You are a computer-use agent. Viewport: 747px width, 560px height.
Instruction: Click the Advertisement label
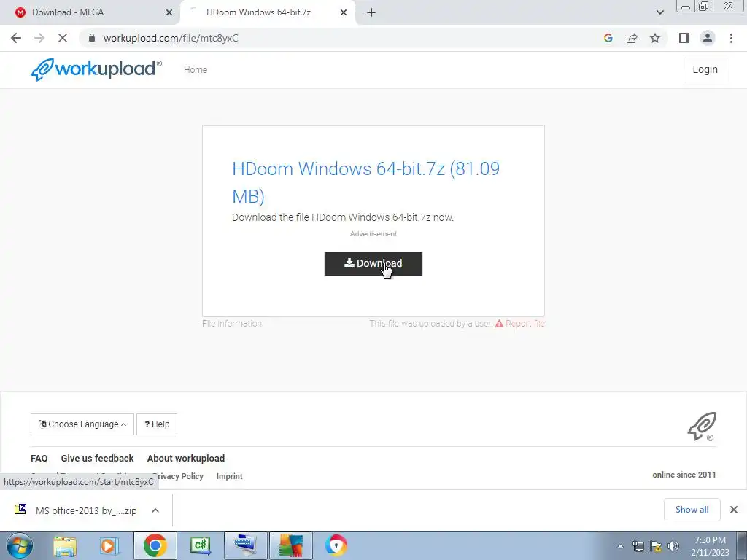373,234
